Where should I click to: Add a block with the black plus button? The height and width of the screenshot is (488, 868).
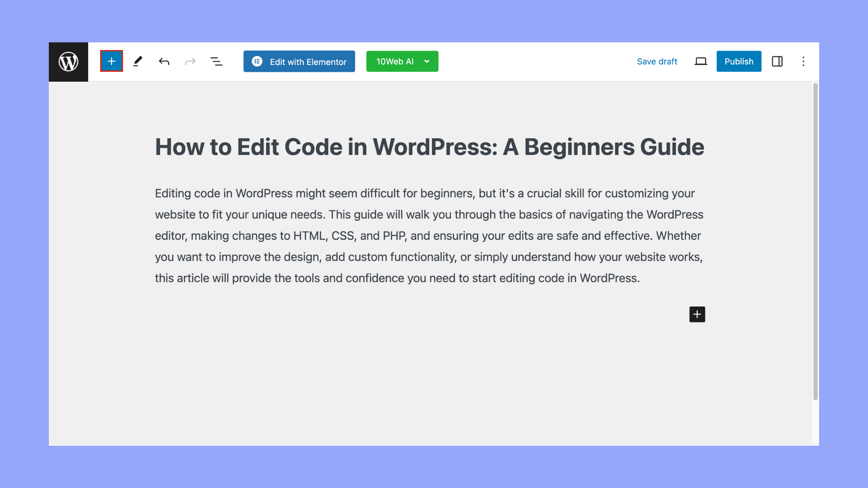tap(697, 314)
